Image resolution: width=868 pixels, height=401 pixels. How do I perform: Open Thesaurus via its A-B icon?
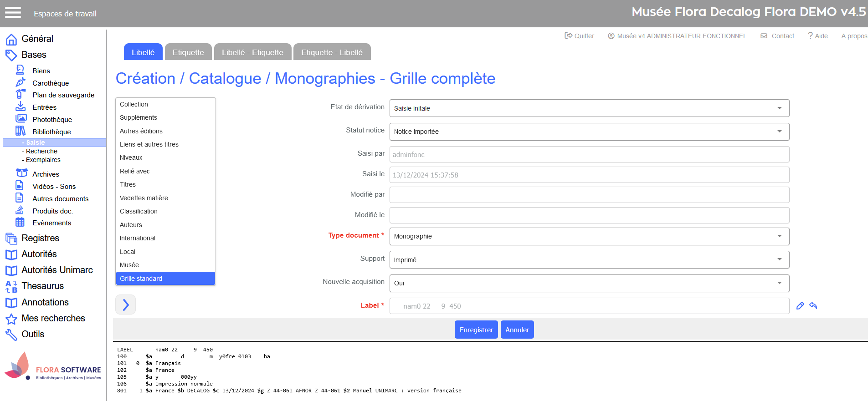point(11,286)
